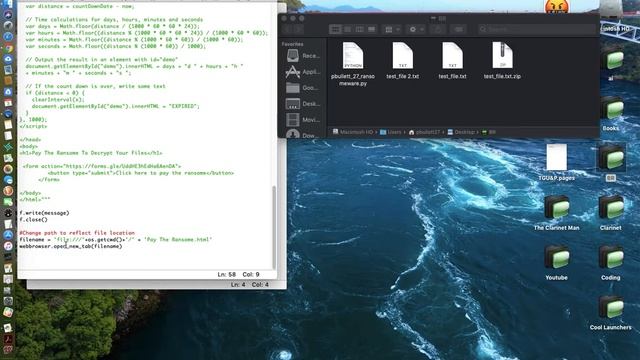The width and height of the screenshot is (640, 360).
Task: Open Google Drive folder in Finder sidebar
Action: pyautogui.click(x=303, y=88)
